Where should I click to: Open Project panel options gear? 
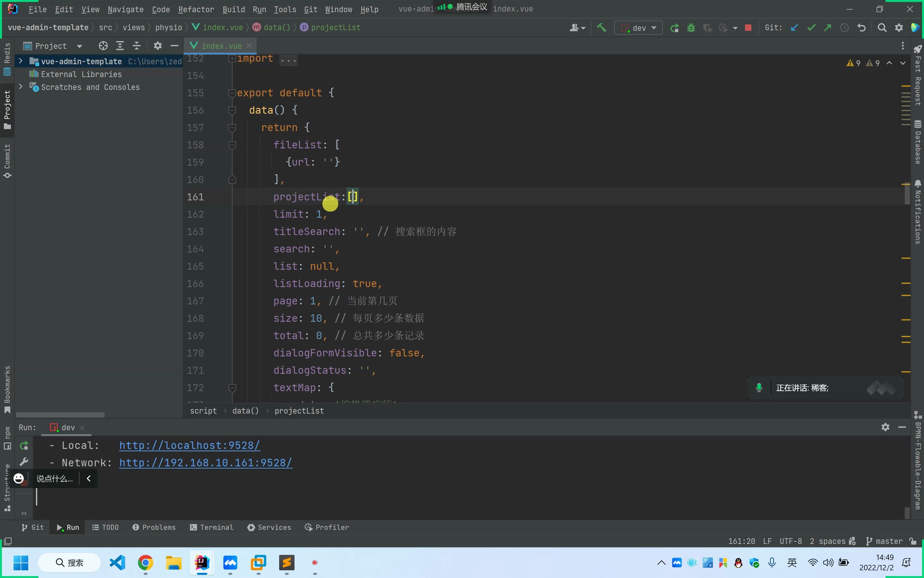pyautogui.click(x=157, y=46)
